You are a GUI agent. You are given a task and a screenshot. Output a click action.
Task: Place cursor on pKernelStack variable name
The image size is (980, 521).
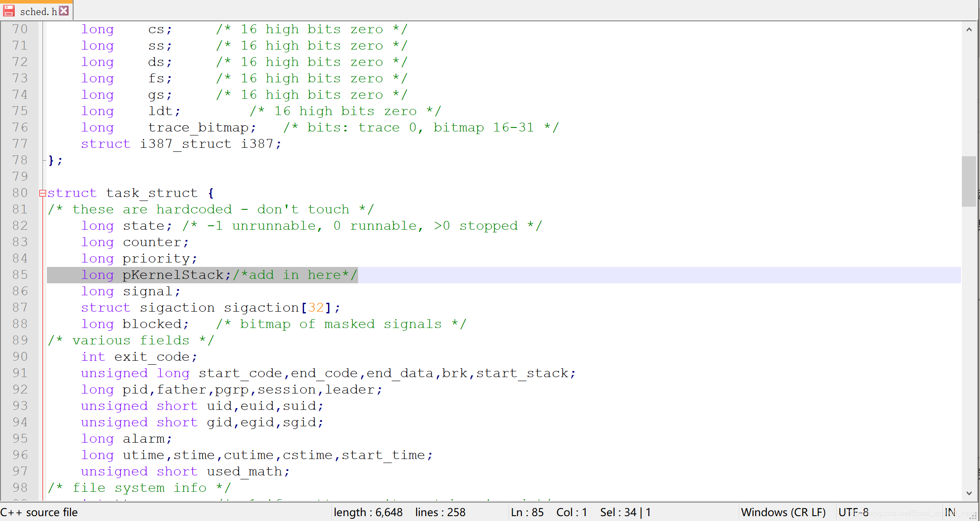point(173,275)
